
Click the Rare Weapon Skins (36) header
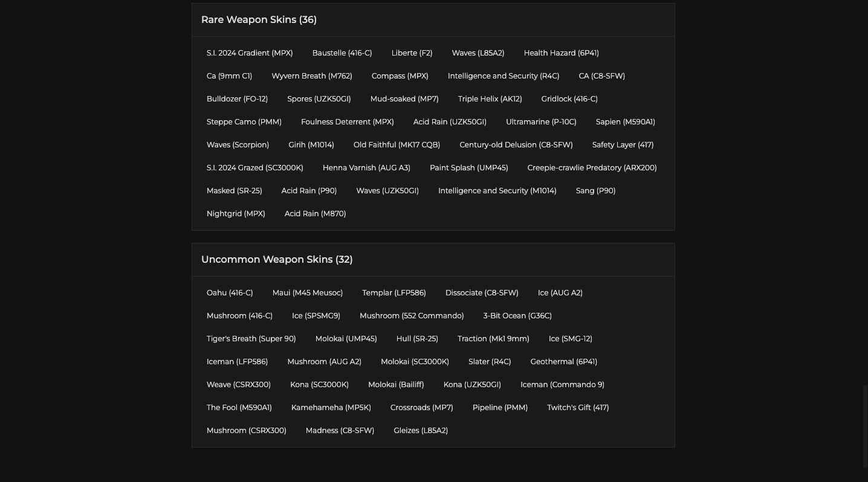click(x=259, y=20)
